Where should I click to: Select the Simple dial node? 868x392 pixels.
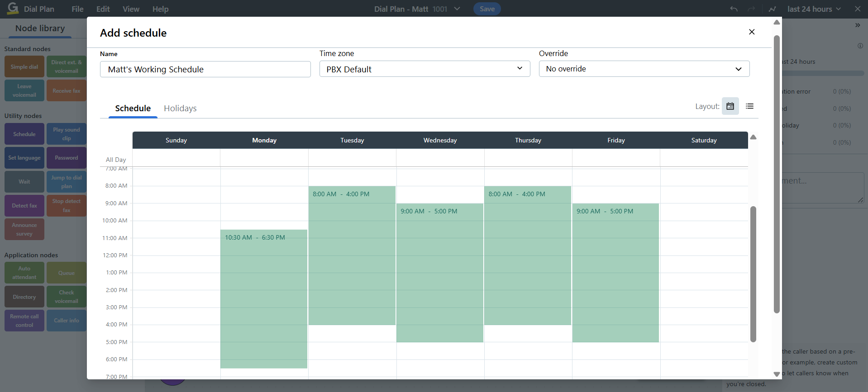(x=24, y=67)
